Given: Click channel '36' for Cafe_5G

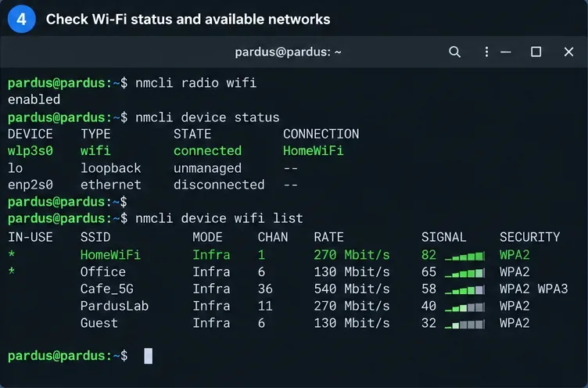Looking at the screenshot, I should point(266,289).
